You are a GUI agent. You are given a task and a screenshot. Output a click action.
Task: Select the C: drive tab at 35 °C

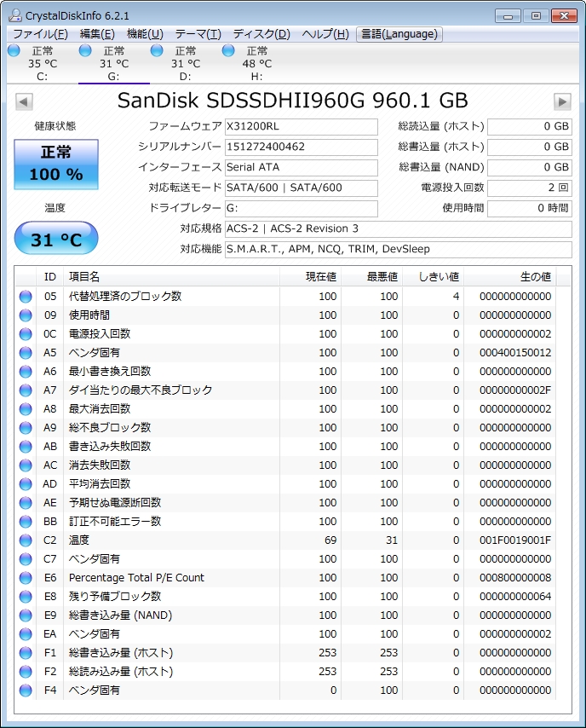43,63
